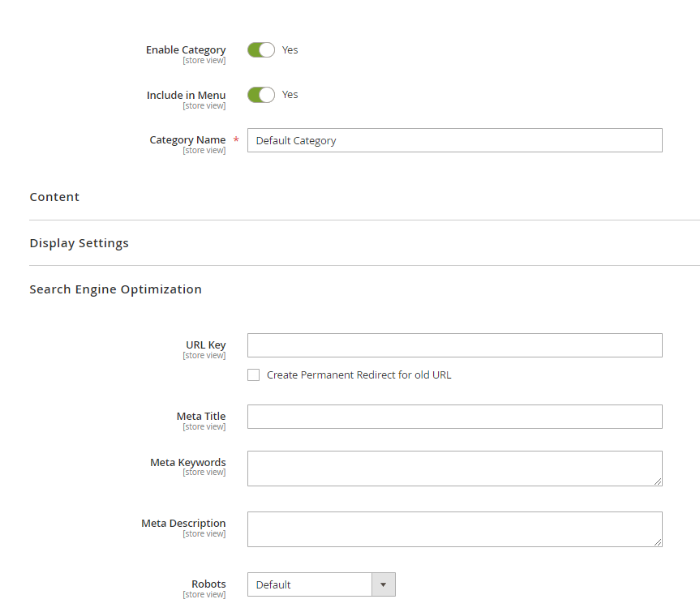This screenshot has width=700, height=612.
Task: Click the store view label under Enable Category
Action: coord(204,60)
